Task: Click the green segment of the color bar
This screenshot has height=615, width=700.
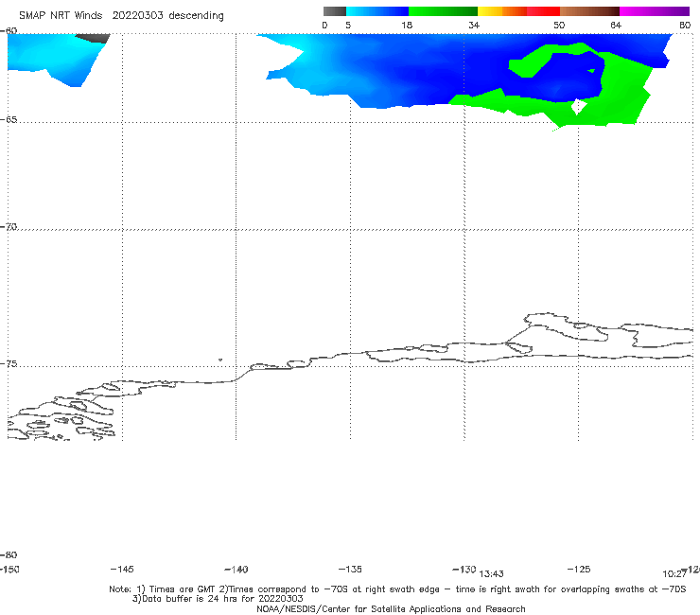Action: (x=444, y=11)
